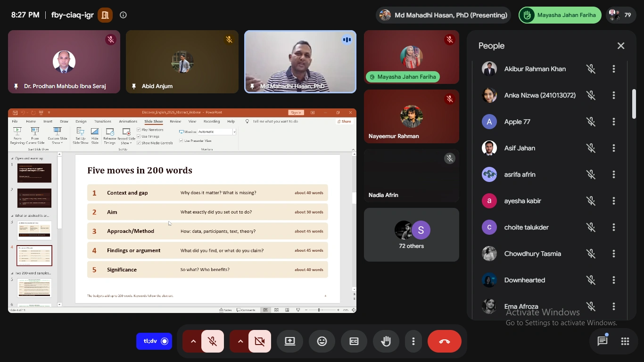Open the 72 others participants tile
Image resolution: width=644 pixels, height=362 pixels.
[412, 235]
